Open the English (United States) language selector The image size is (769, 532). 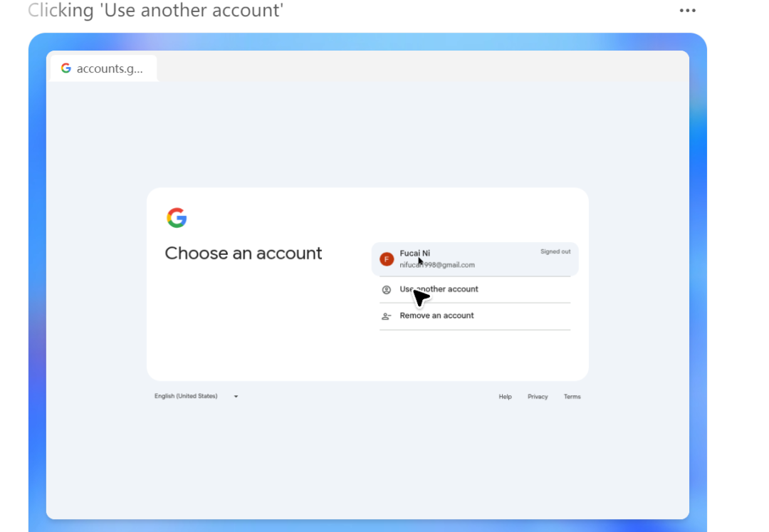[x=197, y=396]
